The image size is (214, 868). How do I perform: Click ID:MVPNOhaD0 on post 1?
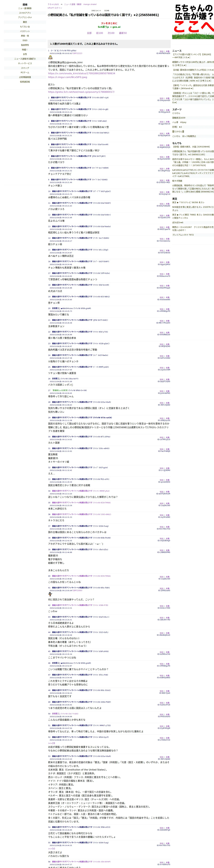(163, 53)
